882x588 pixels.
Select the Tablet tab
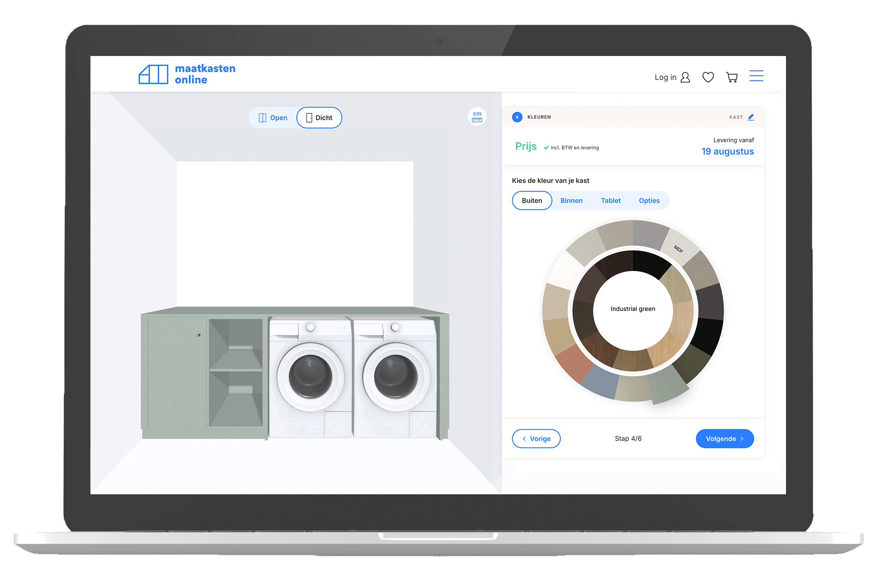click(611, 201)
